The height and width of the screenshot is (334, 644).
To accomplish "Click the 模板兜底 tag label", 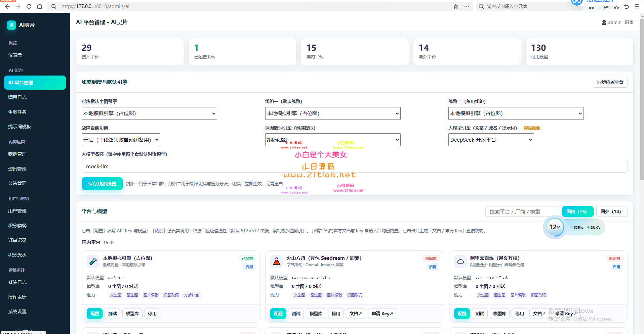I will pos(532,128).
